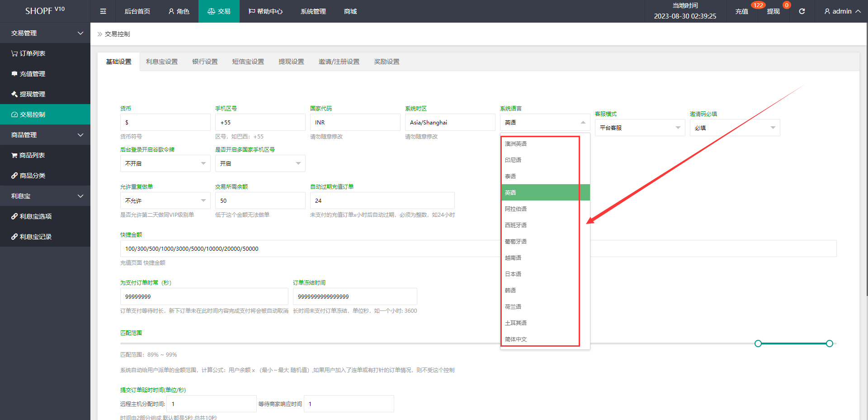Click the hamburger menu collapse icon

tap(103, 11)
